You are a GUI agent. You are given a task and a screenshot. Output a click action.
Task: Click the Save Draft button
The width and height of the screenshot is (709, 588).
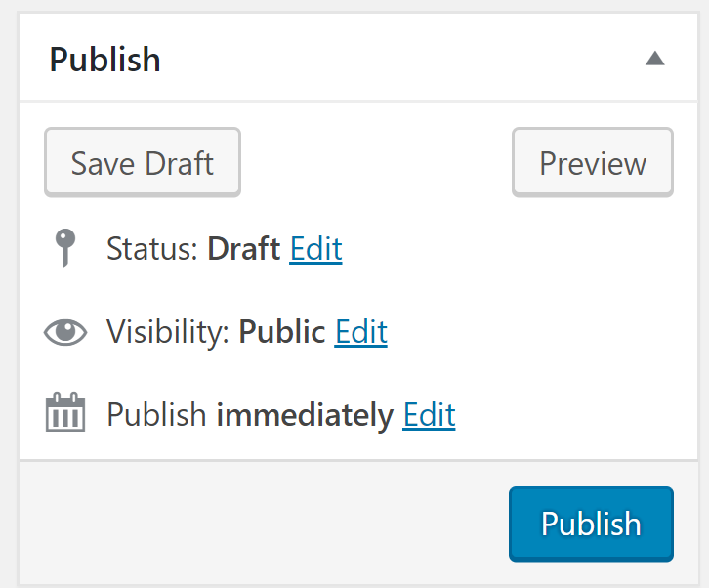143,162
